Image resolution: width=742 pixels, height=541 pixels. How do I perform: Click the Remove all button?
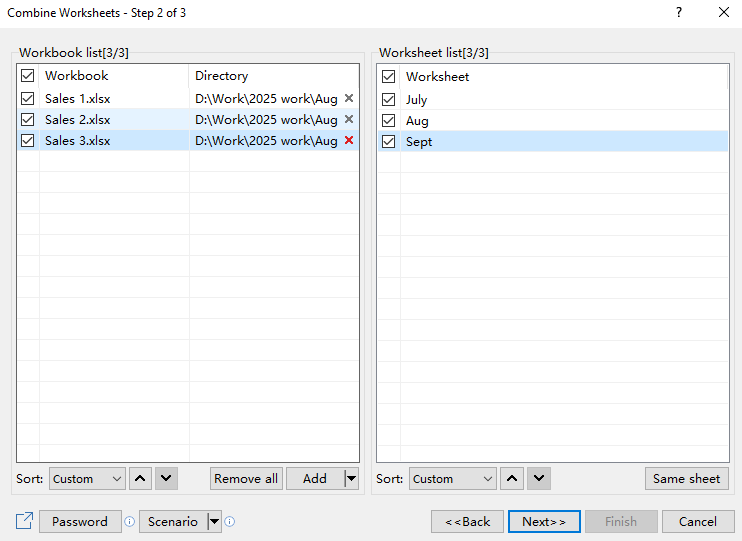pyautogui.click(x=246, y=479)
